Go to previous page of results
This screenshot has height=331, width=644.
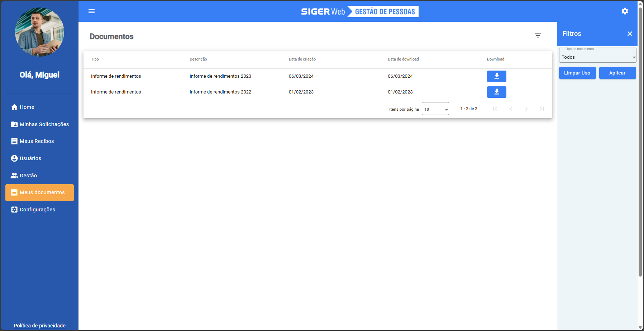point(511,109)
